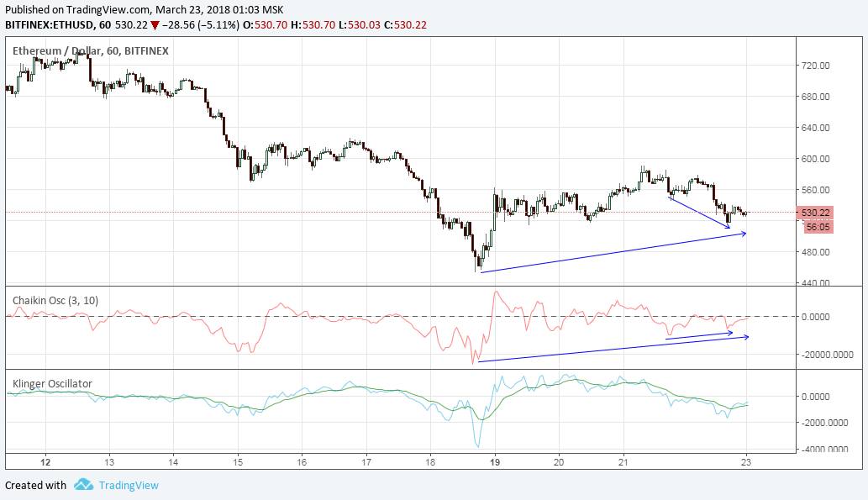The height and width of the screenshot is (500, 868).
Task: Click date label 23 on time axis
Action: tap(745, 462)
